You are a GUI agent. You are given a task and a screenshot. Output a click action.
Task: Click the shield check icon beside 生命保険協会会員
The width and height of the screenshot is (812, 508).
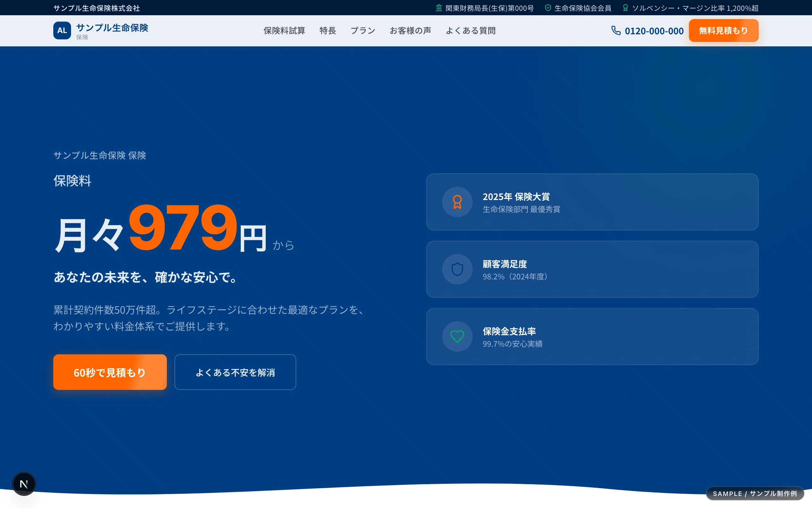[548, 8]
